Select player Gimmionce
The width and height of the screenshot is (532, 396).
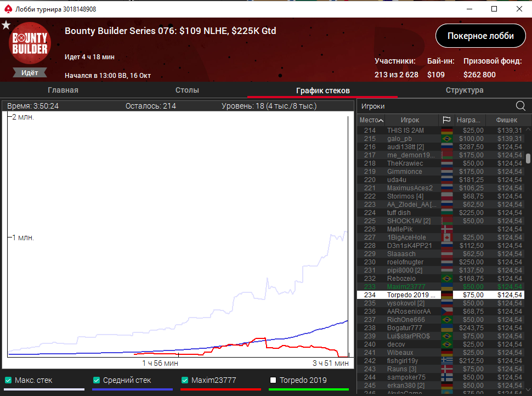(x=440, y=172)
